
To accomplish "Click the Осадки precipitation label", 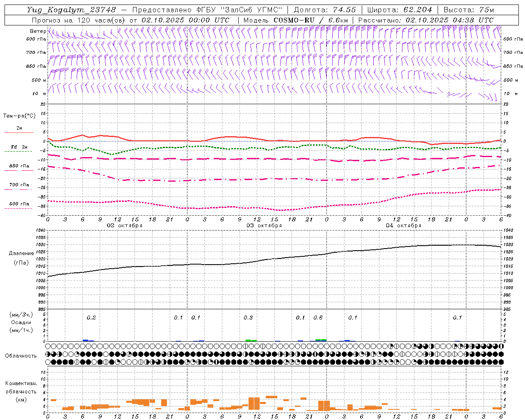I will (21, 322).
